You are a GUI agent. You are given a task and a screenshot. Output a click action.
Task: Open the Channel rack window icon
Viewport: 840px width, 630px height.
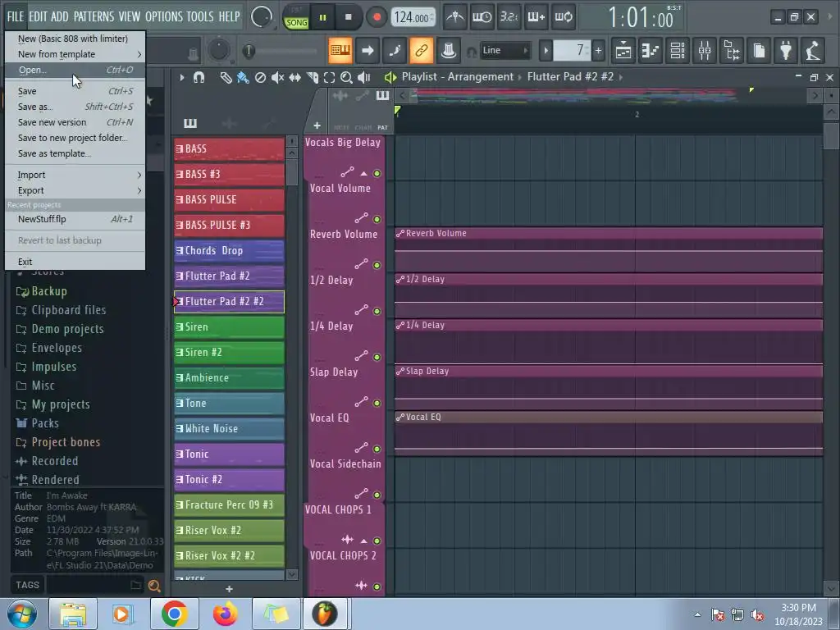pos(678,51)
